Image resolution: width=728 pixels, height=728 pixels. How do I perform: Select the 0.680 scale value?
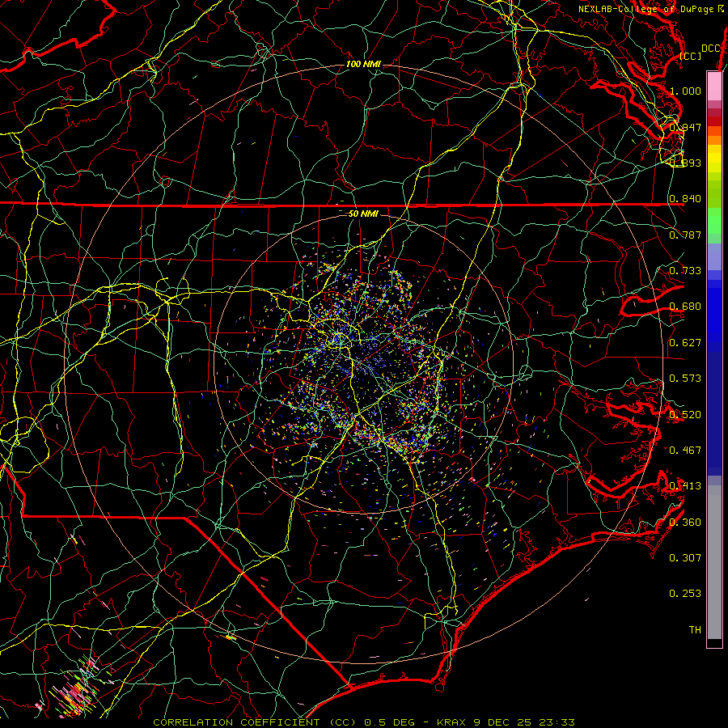point(685,307)
